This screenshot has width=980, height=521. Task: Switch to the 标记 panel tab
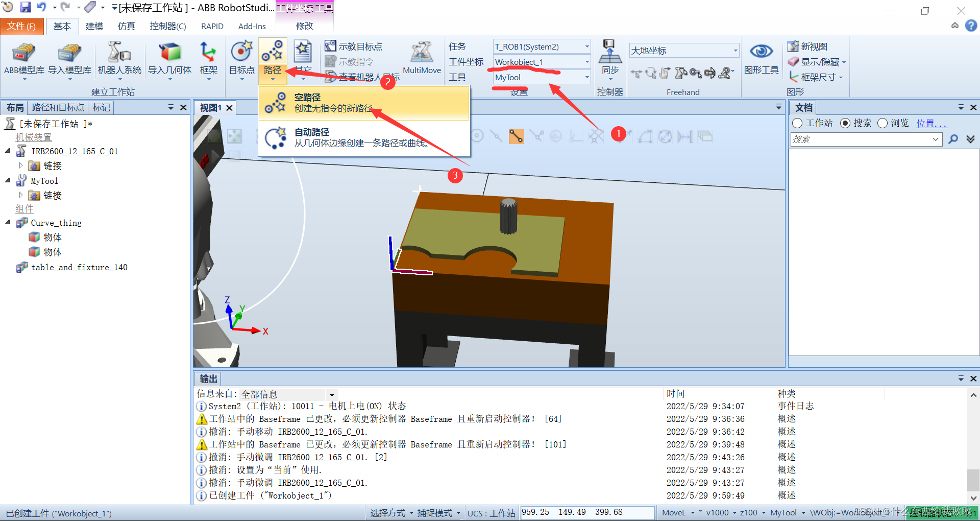101,107
